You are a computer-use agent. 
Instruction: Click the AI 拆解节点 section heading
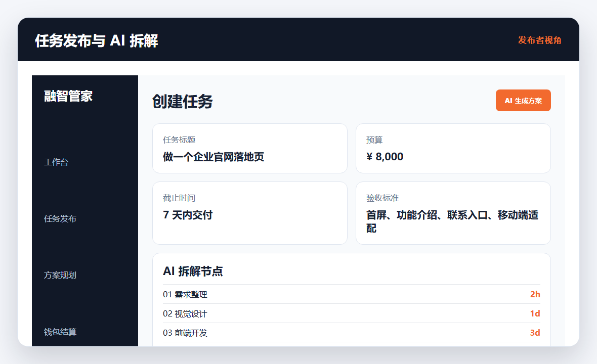[193, 271]
